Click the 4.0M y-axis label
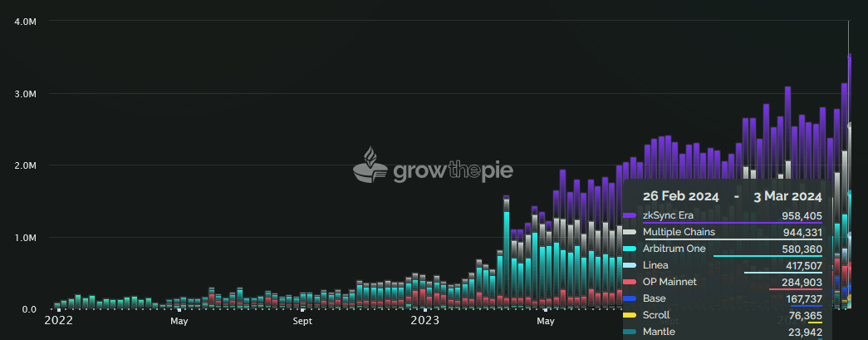The height and width of the screenshot is (340, 868). (x=26, y=21)
